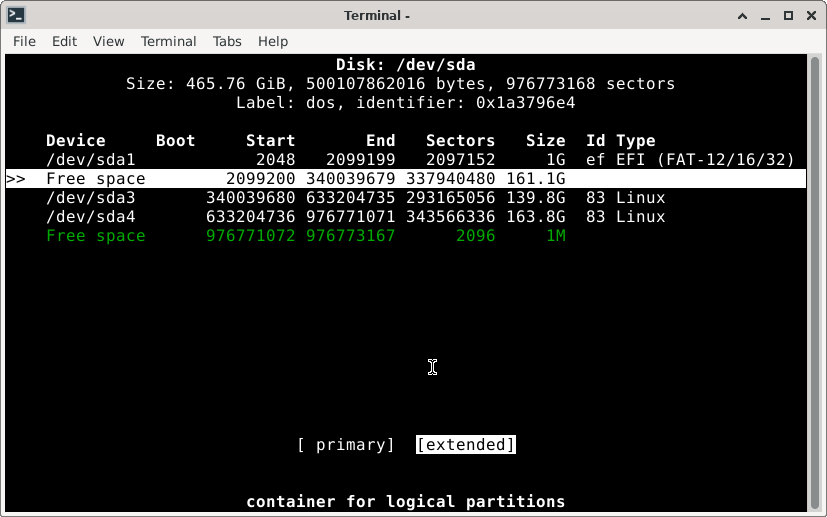The height and width of the screenshot is (517, 827).
Task: Open the File menu
Action: coord(24,41)
